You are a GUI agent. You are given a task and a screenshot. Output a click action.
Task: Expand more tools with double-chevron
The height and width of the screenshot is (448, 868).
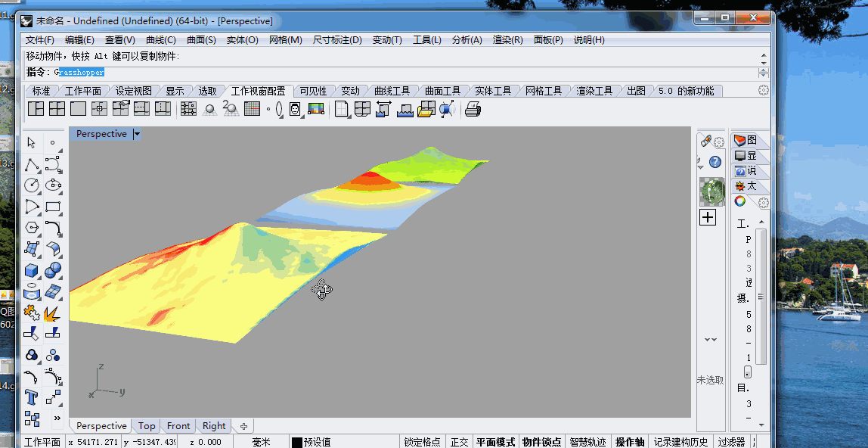57,418
